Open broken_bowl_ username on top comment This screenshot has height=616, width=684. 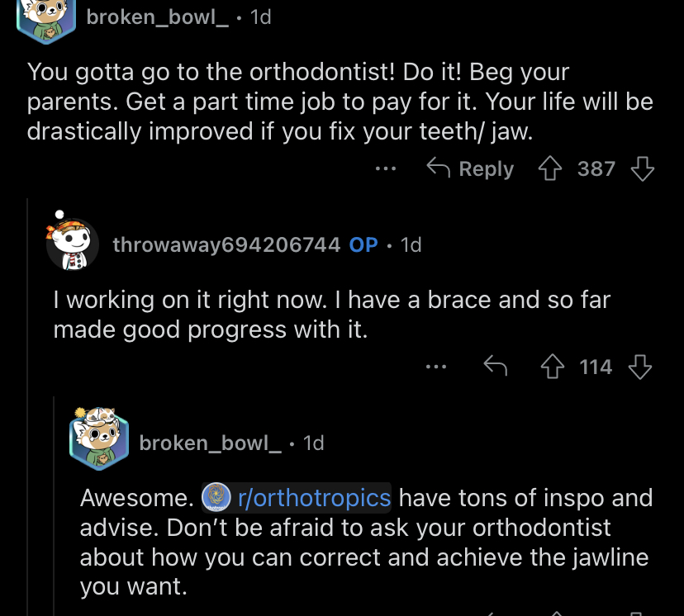[x=157, y=17]
